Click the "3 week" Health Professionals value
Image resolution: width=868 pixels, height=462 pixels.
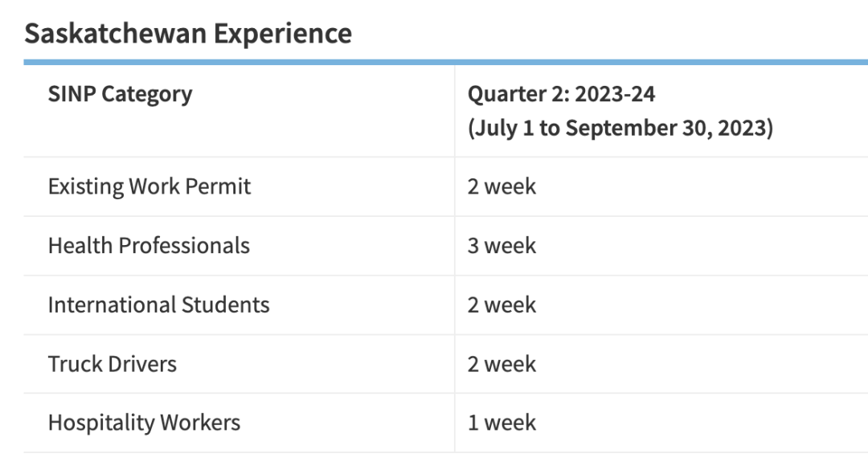[x=502, y=245]
